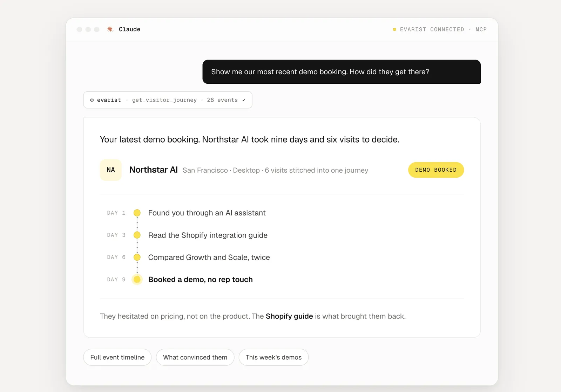Click 'They hesitated on pricing' summary text
Image resolution: width=561 pixels, height=392 pixels.
(x=253, y=316)
